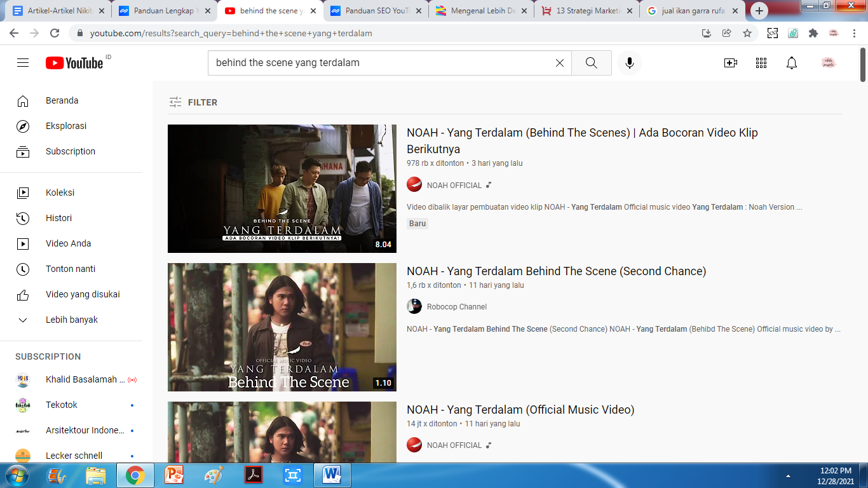Image resolution: width=868 pixels, height=488 pixels.
Task: Open Subscription in the sidebar
Action: coord(71,151)
